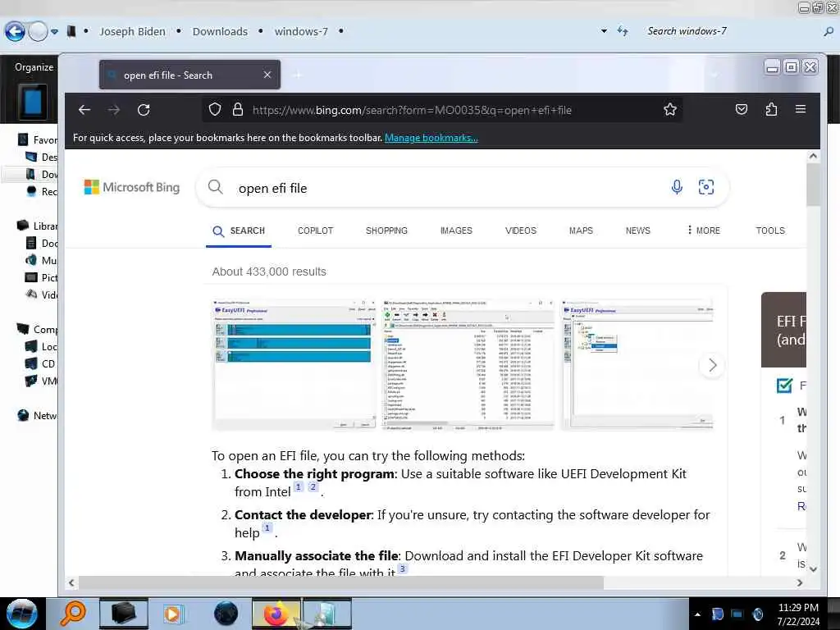
Task: Open the Windows Start button
Action: (21, 614)
